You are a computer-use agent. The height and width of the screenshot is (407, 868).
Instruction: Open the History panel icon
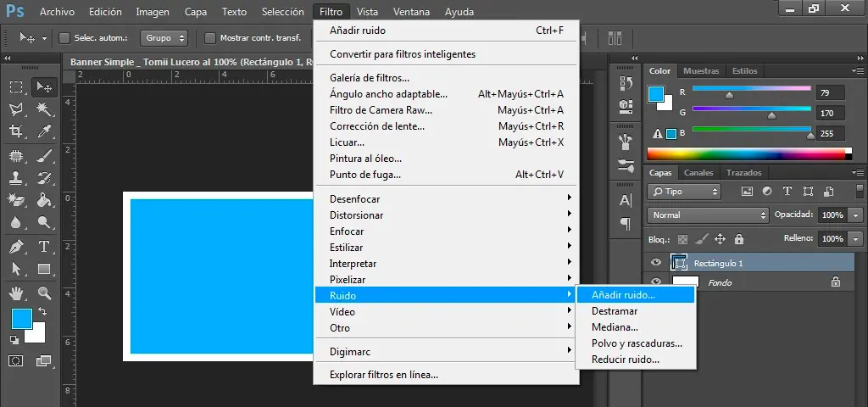[626, 83]
